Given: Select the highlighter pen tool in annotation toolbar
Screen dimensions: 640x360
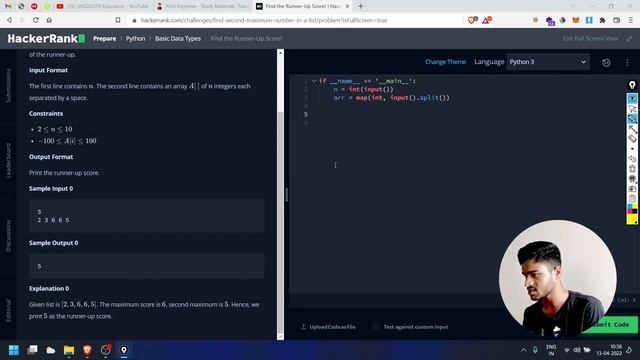Looking at the screenshot, I should coord(632,118).
